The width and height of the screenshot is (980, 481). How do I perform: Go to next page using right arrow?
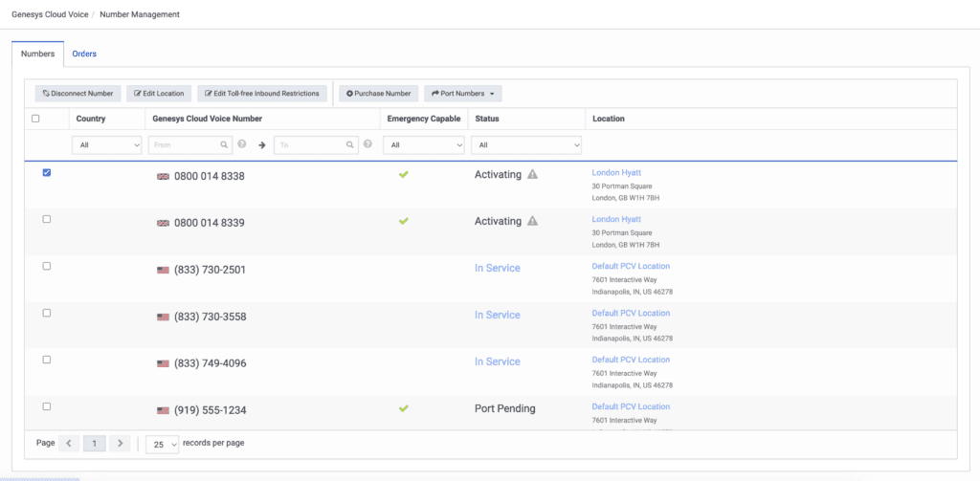coord(119,444)
